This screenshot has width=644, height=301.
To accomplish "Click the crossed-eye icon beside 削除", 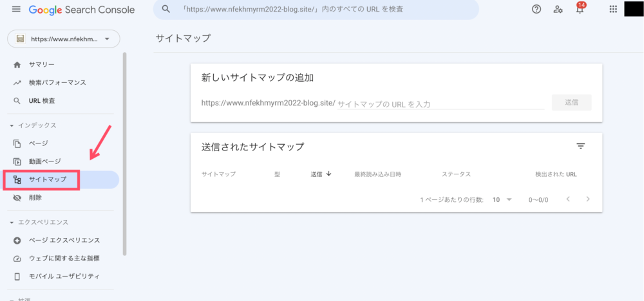I will (x=17, y=197).
